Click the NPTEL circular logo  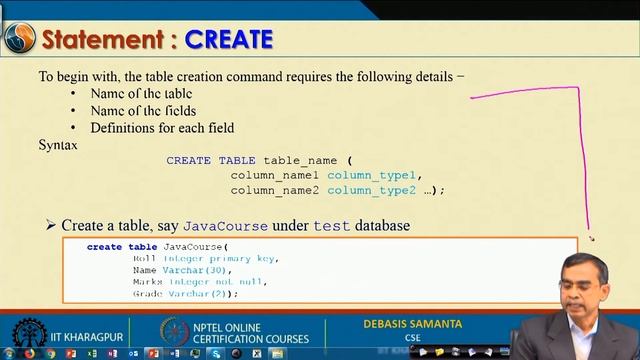[175, 331]
